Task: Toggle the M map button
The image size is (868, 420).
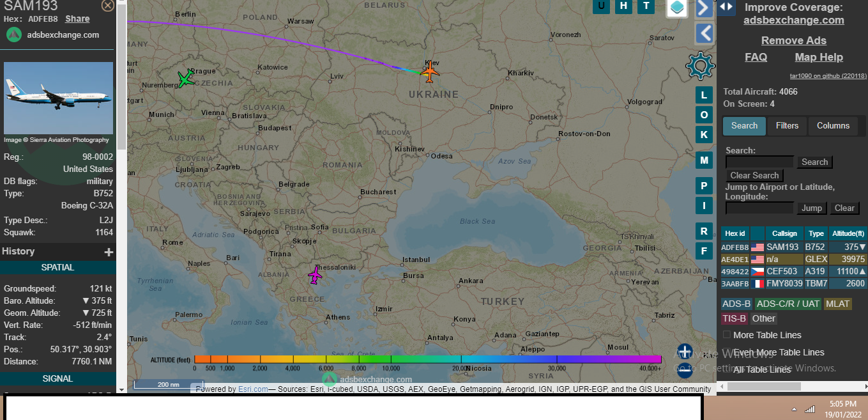Action: (704, 160)
